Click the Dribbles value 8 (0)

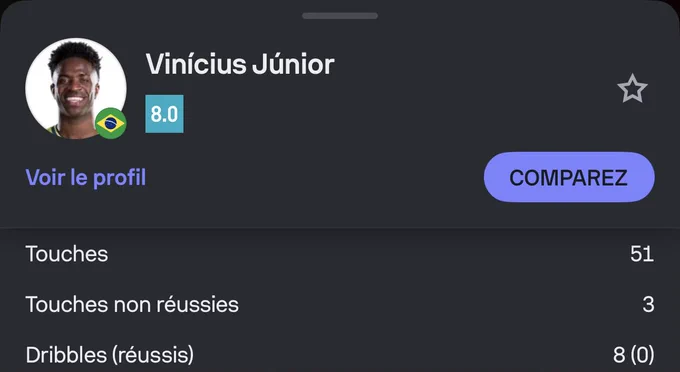click(x=634, y=355)
